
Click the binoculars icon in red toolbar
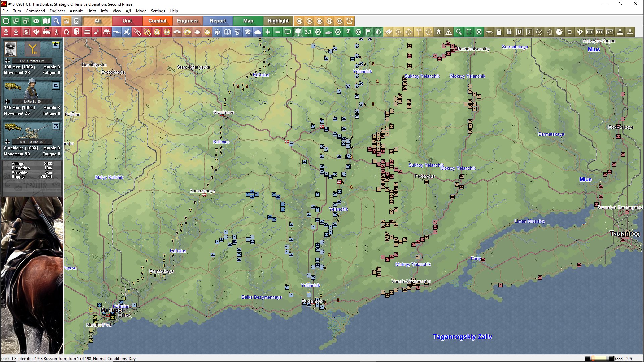107,32
